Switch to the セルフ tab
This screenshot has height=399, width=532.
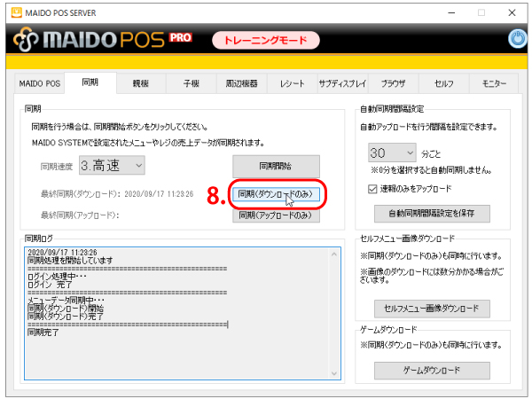pos(444,83)
